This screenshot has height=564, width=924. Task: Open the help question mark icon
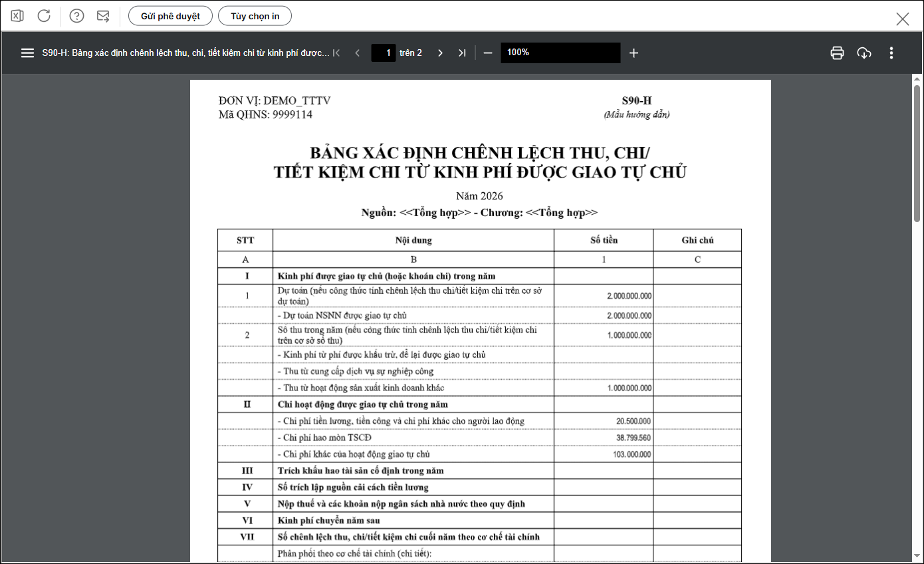point(77,16)
